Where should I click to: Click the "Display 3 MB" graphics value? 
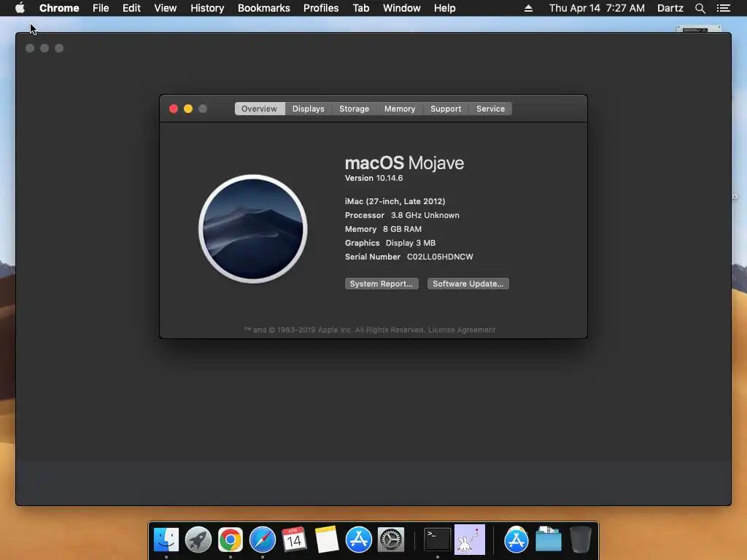(x=411, y=243)
